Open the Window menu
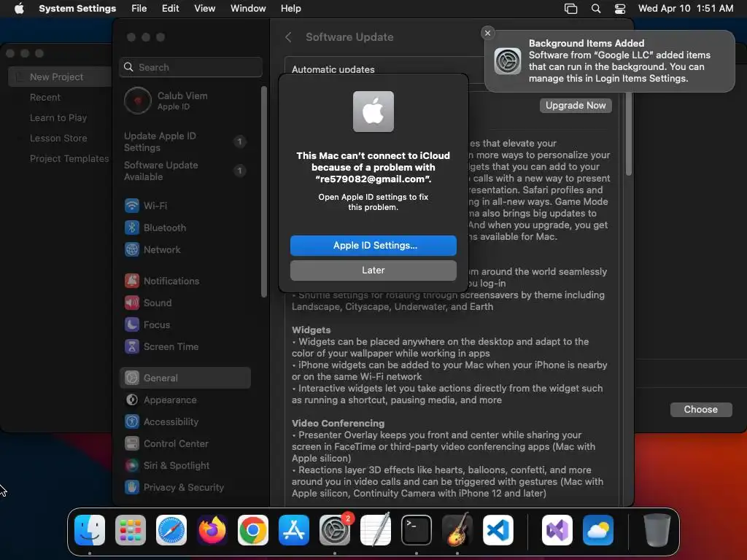747x560 pixels. click(248, 9)
